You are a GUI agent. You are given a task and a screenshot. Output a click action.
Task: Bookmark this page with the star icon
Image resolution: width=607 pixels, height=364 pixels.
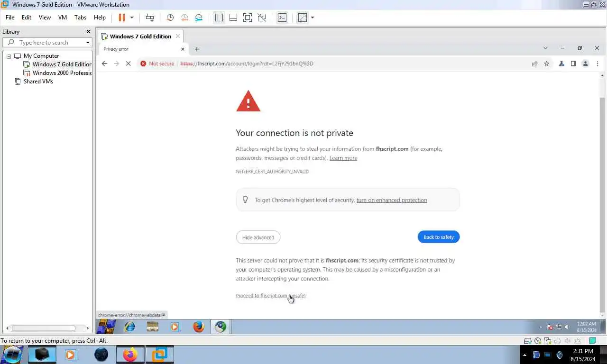coord(547,64)
